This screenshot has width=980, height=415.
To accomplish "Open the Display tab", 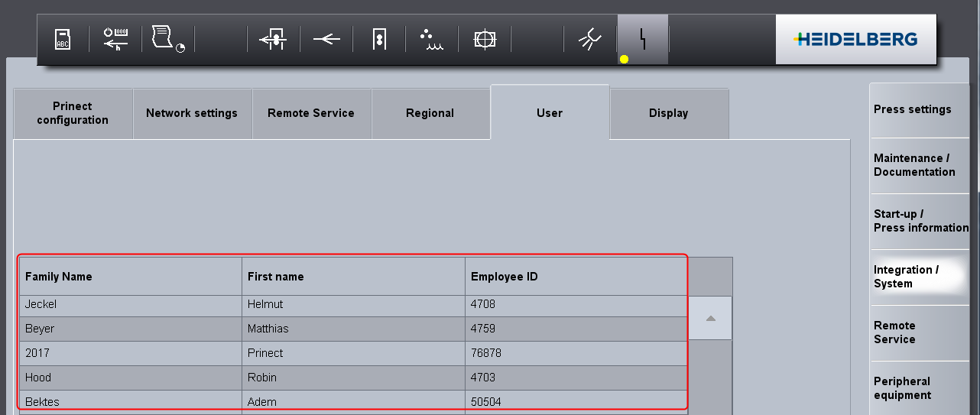I will coord(668,113).
